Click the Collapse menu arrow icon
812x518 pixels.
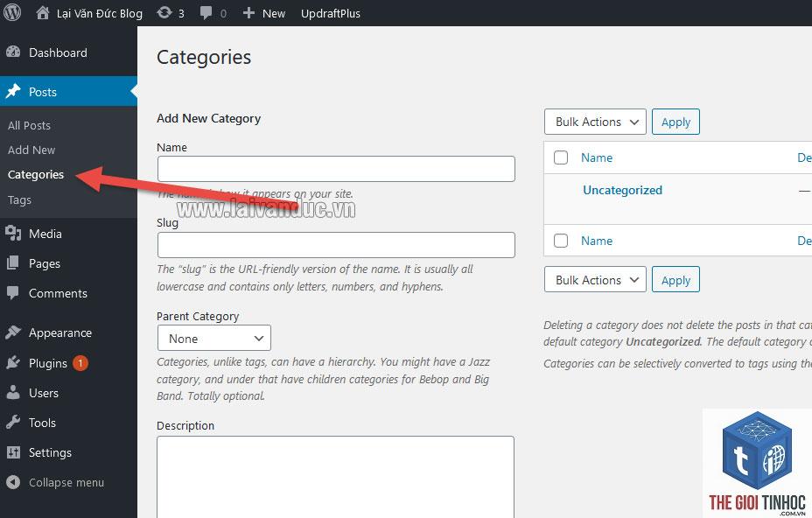13,482
